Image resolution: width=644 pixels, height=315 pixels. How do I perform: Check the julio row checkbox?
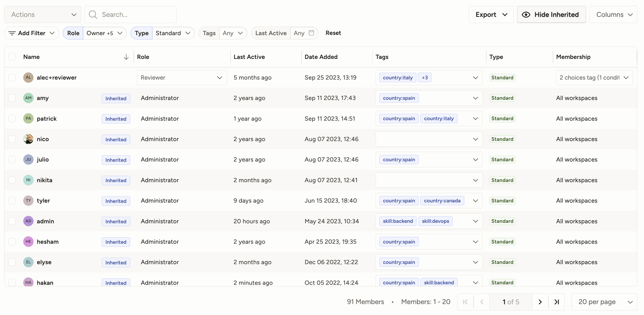(12, 159)
